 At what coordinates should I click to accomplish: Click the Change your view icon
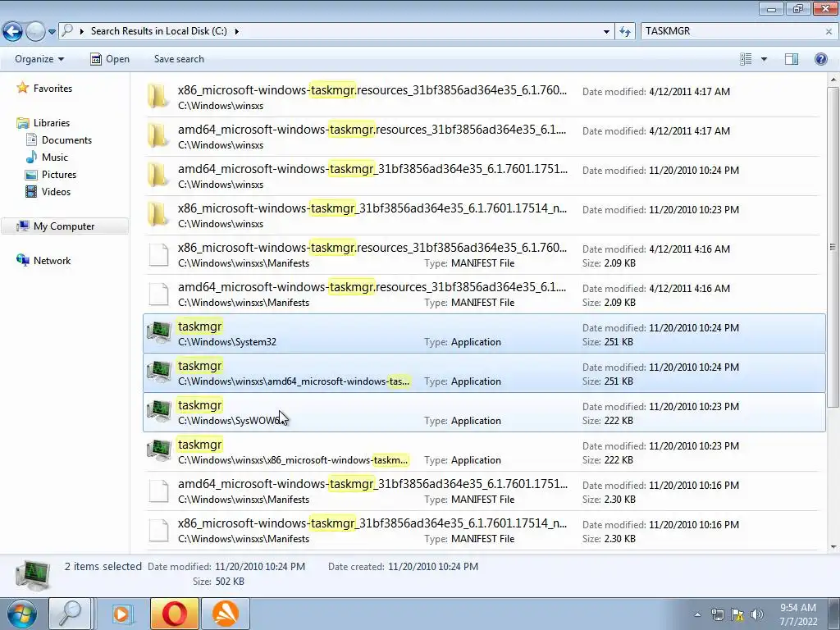pos(746,59)
